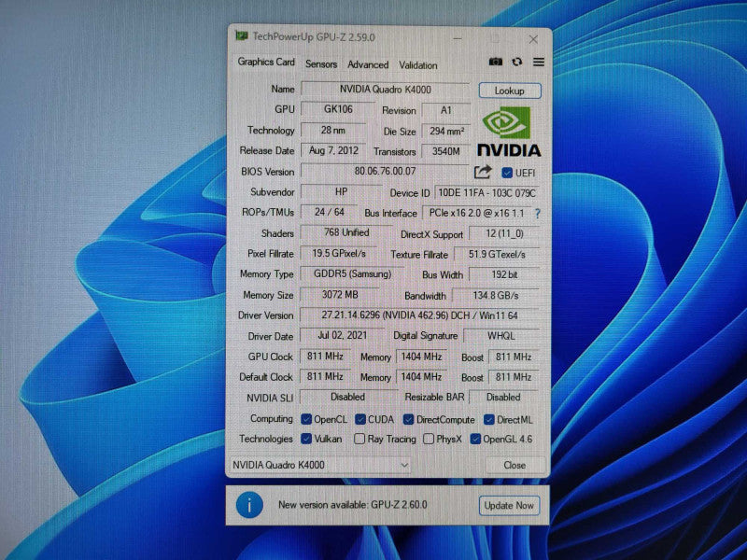Viewport: 747px width, 560px height.
Task: Click the Texture Fillrate value 51.9 GTexel/s
Action: coord(497,254)
